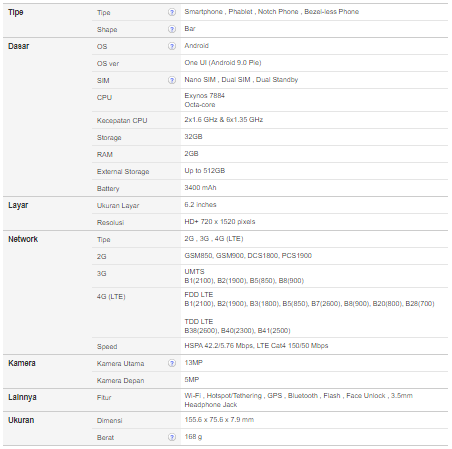The image size is (452, 449).
Task: Click the Kamera section heading
Action: point(22,363)
